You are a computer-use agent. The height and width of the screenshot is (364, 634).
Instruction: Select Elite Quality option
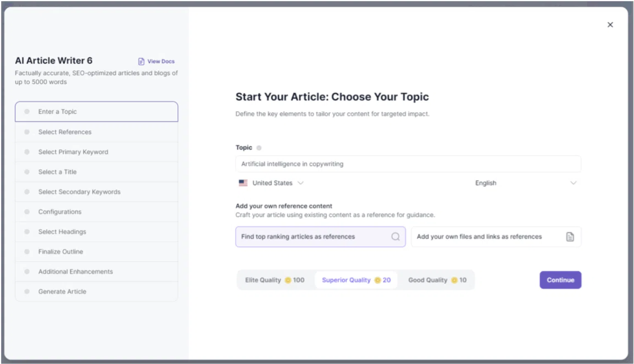tap(275, 280)
